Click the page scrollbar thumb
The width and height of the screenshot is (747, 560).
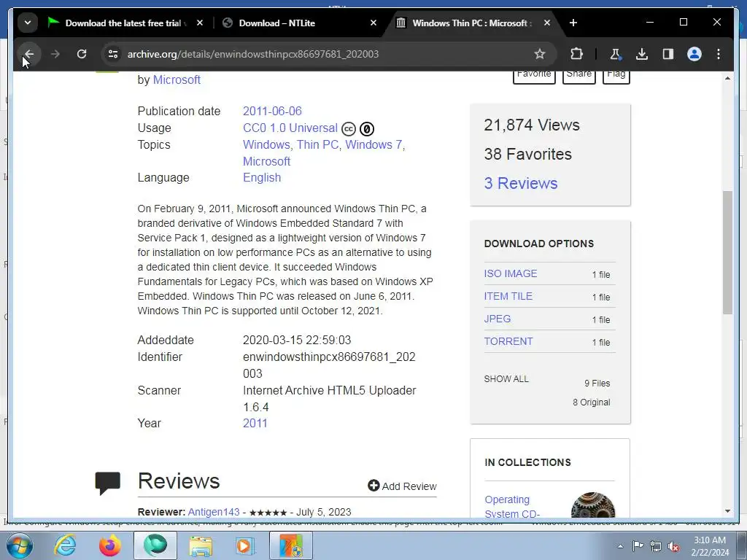(727, 252)
